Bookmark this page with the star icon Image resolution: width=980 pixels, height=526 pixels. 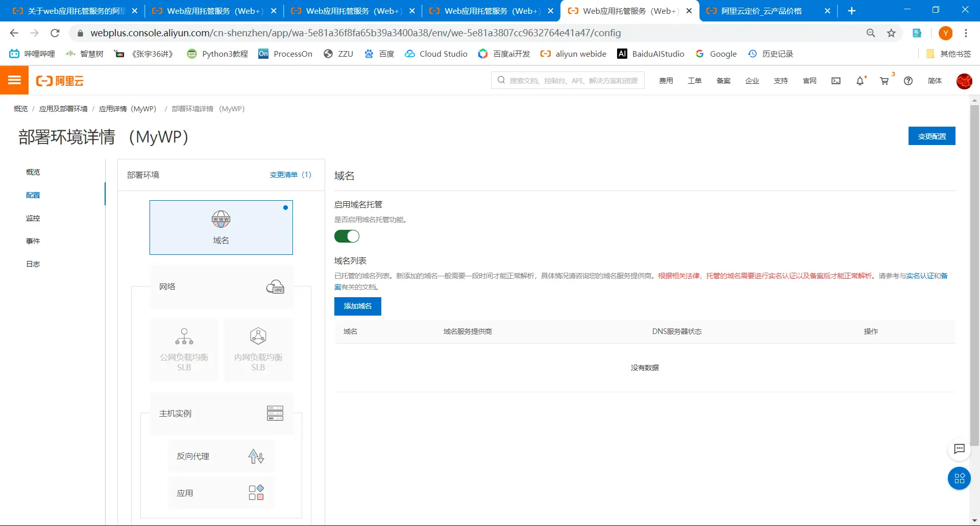891,33
